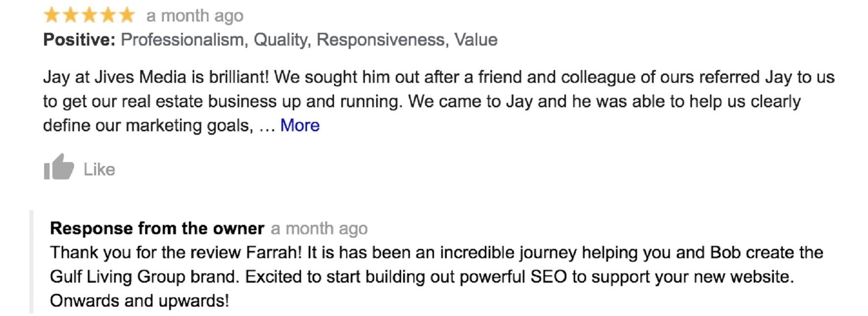Click the gray vertical bar beside owner response
868x316 pixels.
(x=31, y=262)
